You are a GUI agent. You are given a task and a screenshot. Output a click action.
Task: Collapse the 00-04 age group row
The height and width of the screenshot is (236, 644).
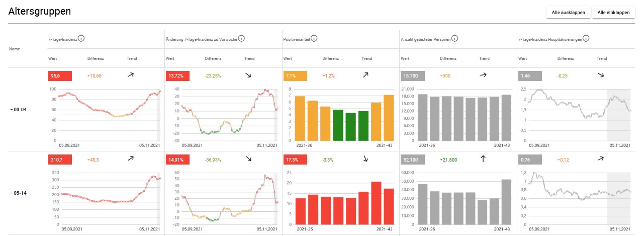tap(18, 109)
